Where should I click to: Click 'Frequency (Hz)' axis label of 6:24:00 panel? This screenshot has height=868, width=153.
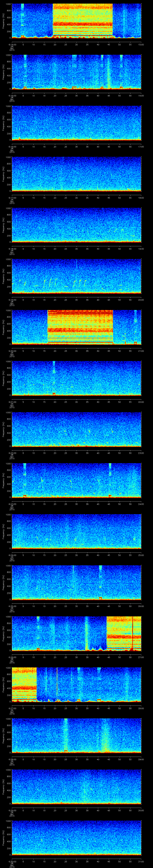(x=3, y=531)
